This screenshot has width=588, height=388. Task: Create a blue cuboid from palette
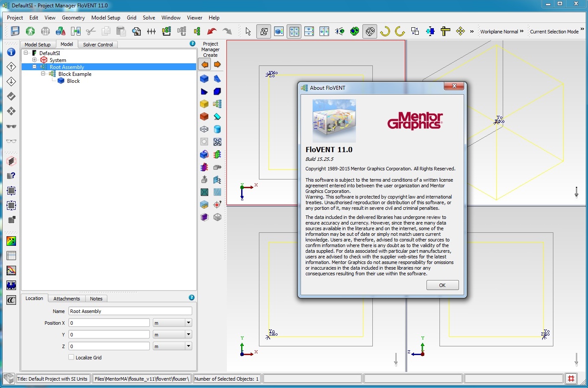[204, 79]
